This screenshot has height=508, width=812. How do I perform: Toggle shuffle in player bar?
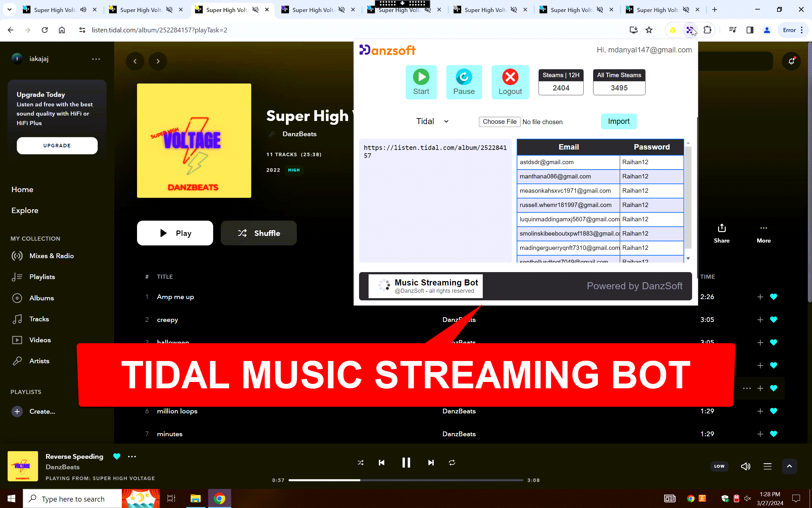(360, 463)
